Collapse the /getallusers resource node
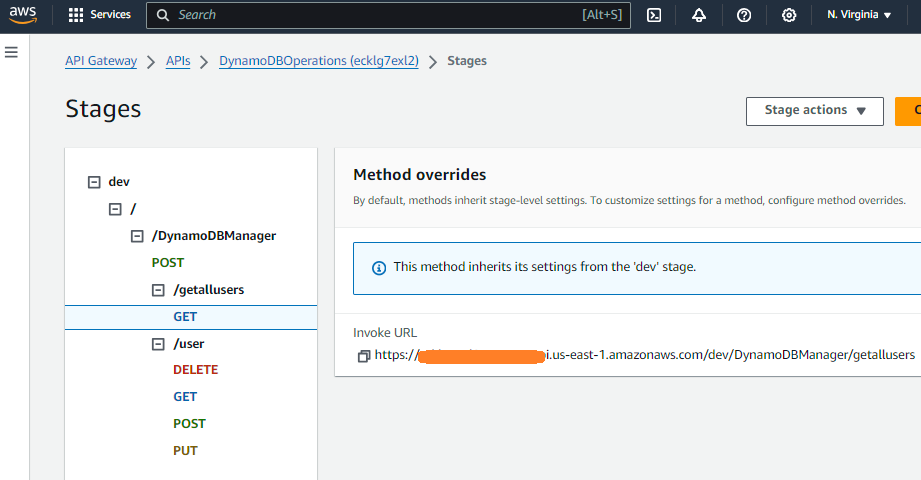 158,290
